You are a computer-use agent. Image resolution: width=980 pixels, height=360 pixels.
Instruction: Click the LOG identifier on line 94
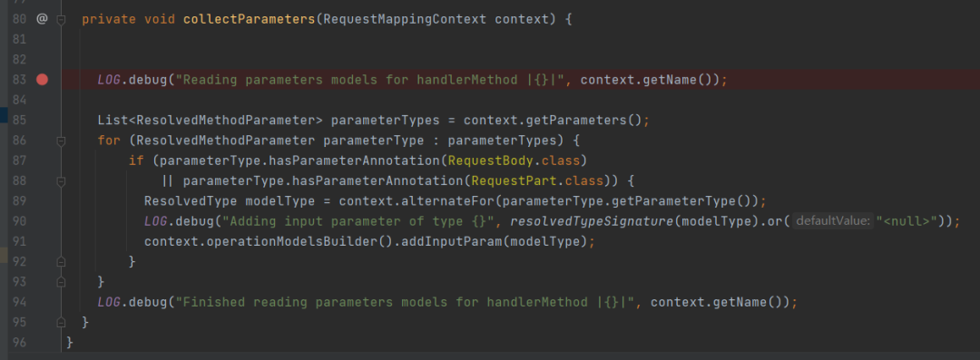pyautogui.click(x=108, y=302)
